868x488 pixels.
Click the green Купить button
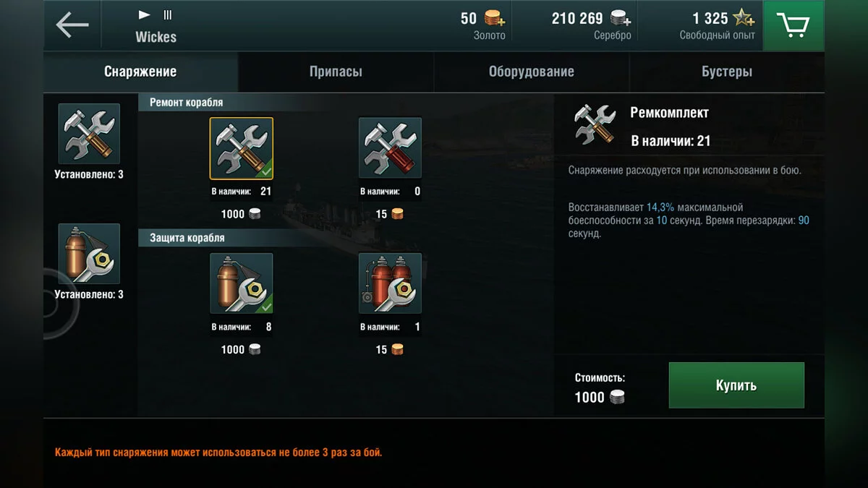pyautogui.click(x=736, y=385)
